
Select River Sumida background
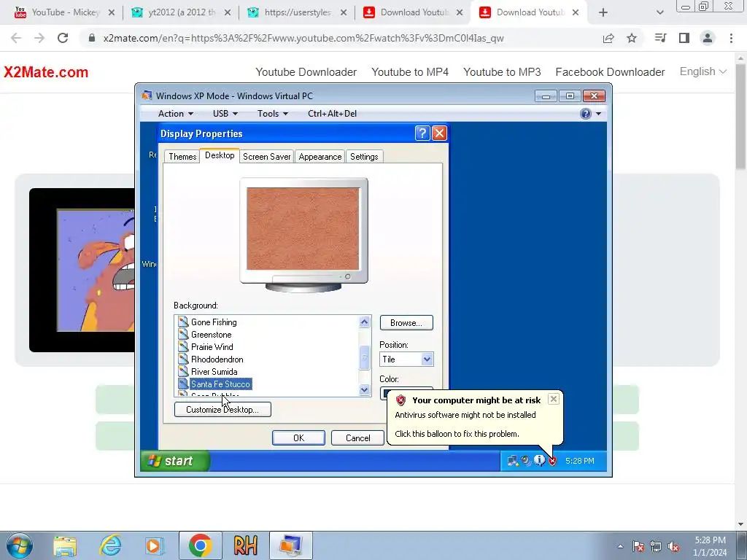coord(214,371)
